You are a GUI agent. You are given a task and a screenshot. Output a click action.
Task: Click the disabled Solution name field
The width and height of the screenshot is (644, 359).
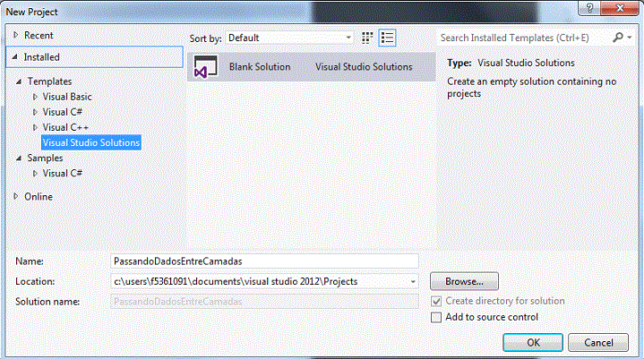(264, 302)
